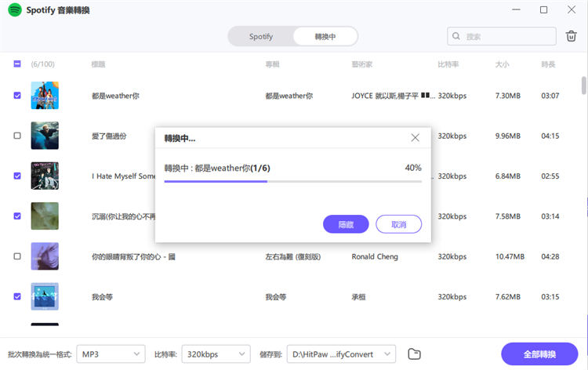The height and width of the screenshot is (370, 588).
Task: Click the artist name 承桓
Action: pos(358,297)
